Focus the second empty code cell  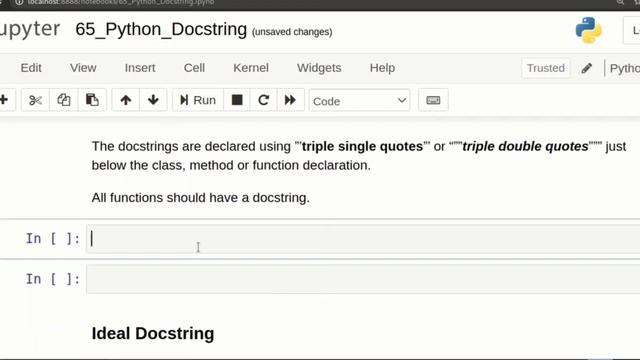point(363,279)
